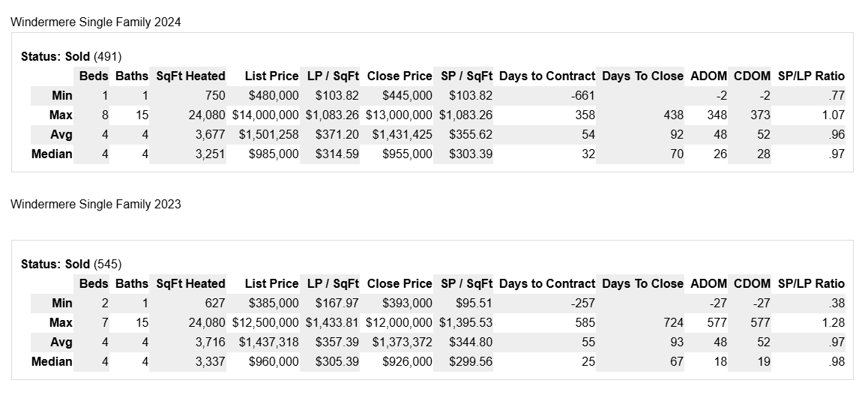Select the 2023 Status: Sold (545) label
The width and height of the screenshot is (868, 404).
[x=71, y=264]
